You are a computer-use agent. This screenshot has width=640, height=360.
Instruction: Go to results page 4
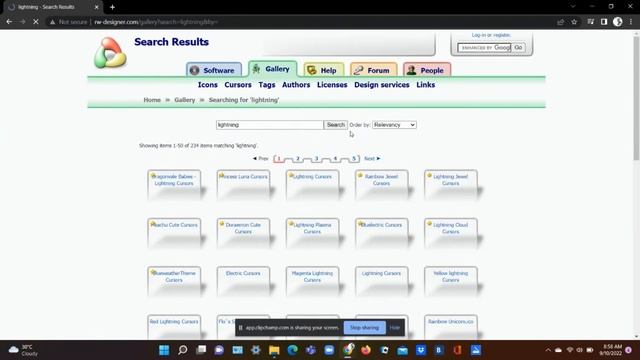[335, 158]
